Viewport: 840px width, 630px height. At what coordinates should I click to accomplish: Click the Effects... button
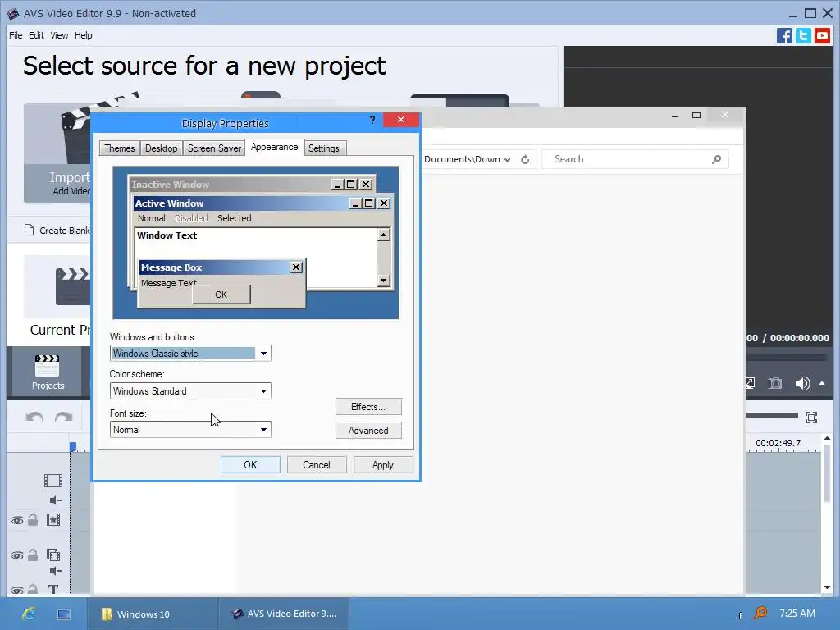(x=368, y=407)
